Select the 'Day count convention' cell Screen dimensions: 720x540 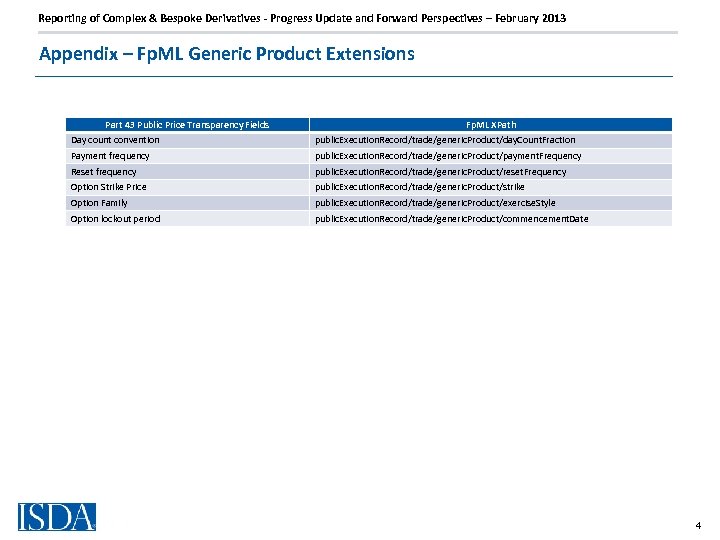187,140
